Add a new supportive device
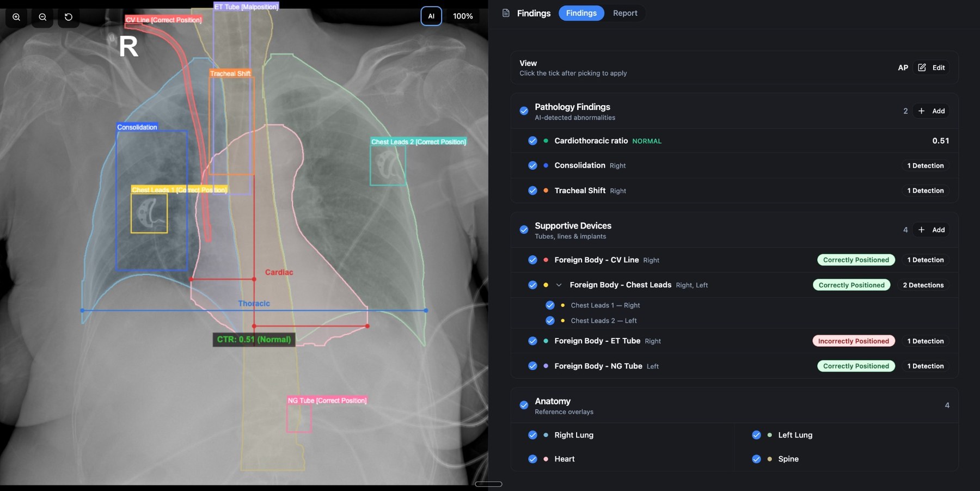This screenshot has height=491, width=980. click(x=932, y=230)
